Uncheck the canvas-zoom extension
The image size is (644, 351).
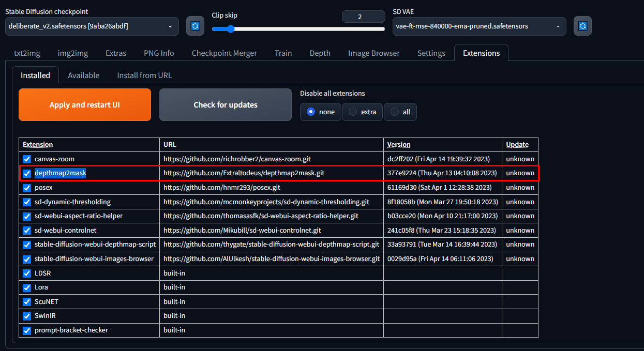(x=27, y=159)
